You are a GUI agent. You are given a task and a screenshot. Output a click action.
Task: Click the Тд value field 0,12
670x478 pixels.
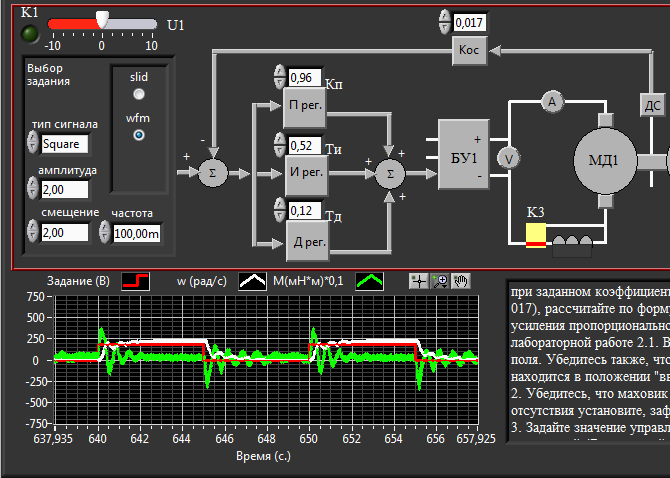[x=305, y=210]
